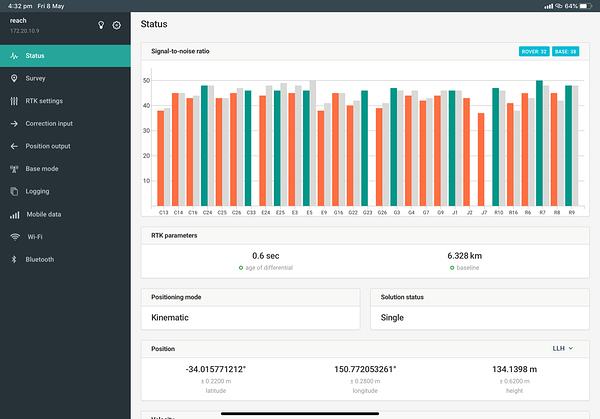Click the IP address 172.20.10.9
Screen dimensions: 600x419
(x=24, y=31)
